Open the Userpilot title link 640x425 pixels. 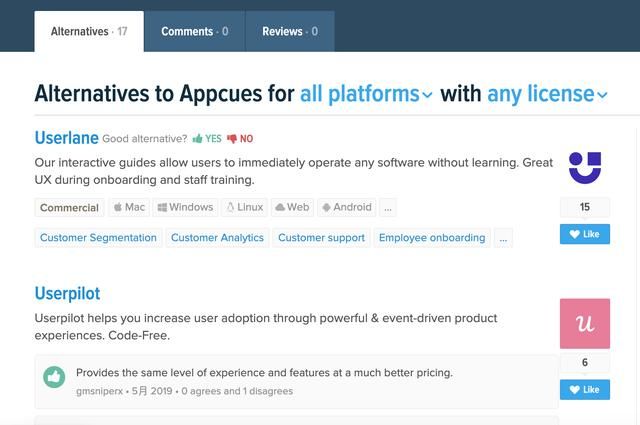pos(67,294)
